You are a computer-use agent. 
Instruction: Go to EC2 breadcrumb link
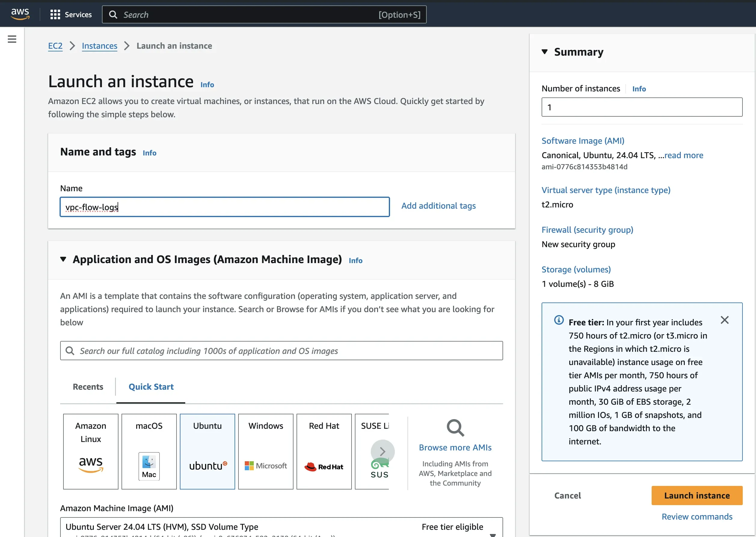click(55, 46)
